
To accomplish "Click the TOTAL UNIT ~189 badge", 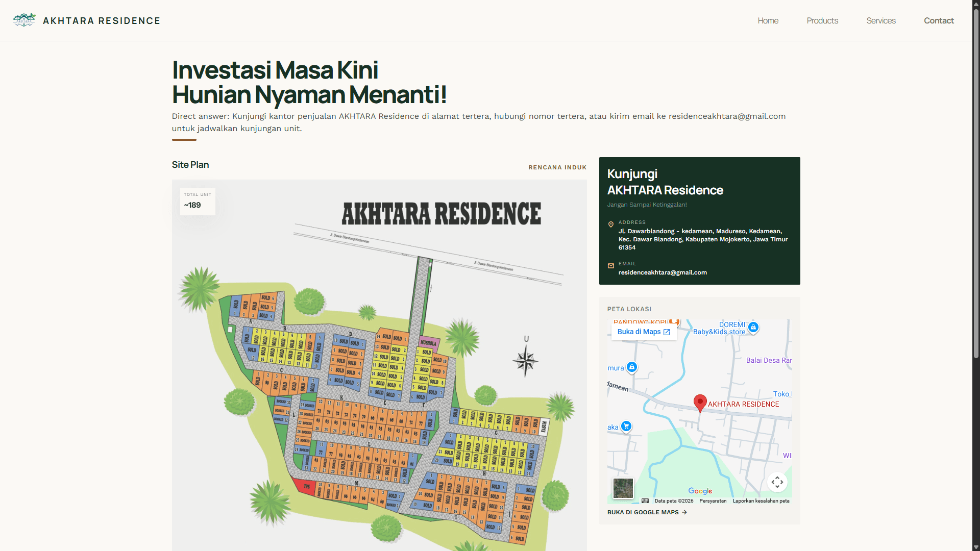I will [x=198, y=201].
